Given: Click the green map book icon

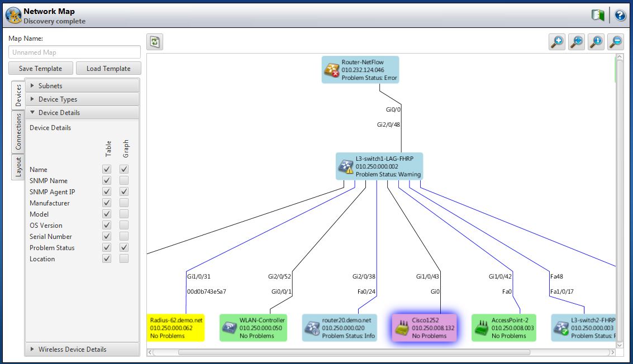Looking at the screenshot, I should pyautogui.click(x=598, y=15).
